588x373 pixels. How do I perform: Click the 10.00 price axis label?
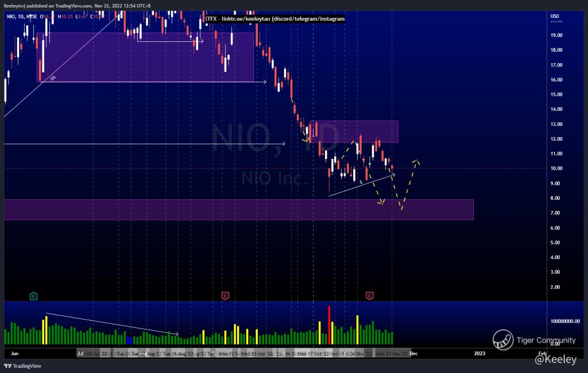(x=556, y=168)
